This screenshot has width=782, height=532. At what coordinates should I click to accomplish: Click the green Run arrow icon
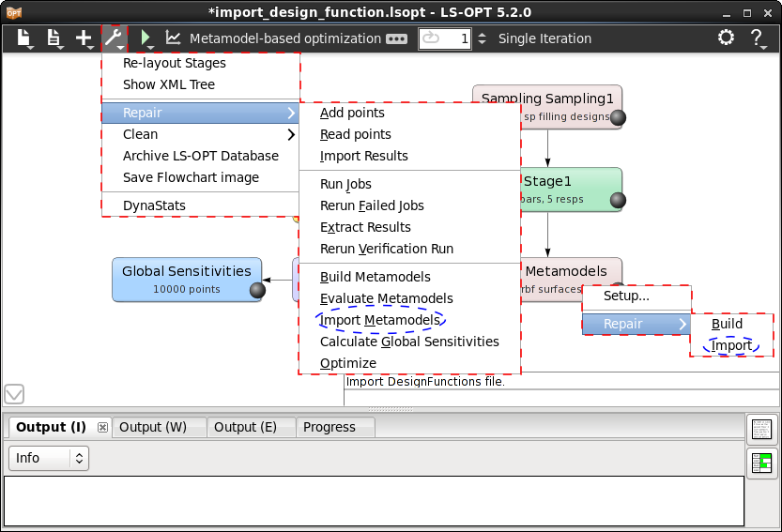click(x=146, y=38)
